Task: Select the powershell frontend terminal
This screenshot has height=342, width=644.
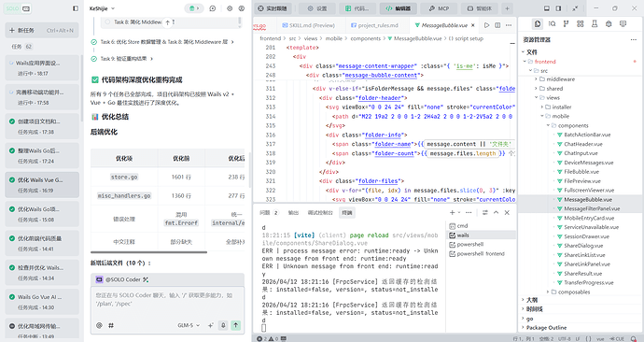Action: point(480,253)
